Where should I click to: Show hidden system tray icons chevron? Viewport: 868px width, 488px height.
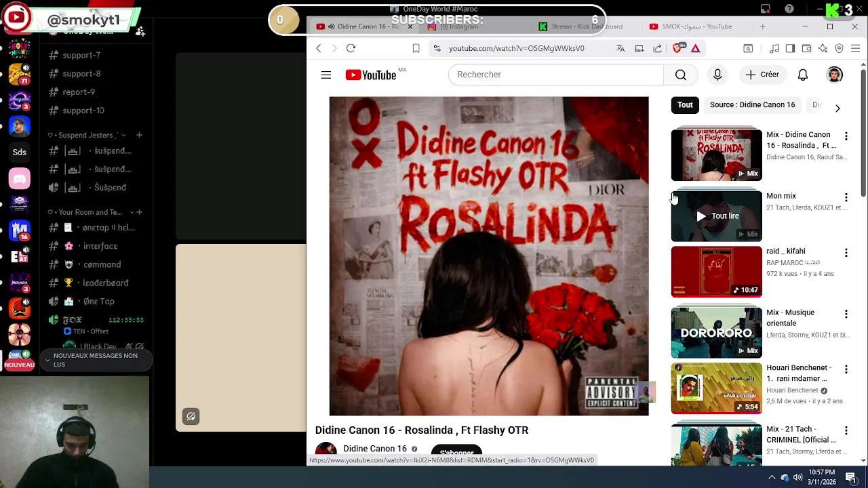coord(772,477)
